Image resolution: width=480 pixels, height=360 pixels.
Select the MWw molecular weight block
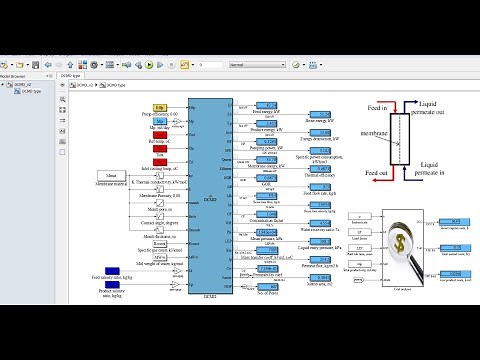[160, 257]
